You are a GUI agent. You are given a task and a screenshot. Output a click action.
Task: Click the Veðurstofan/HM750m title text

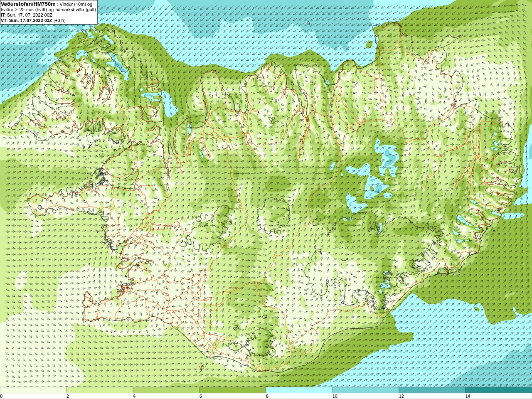point(28,4)
